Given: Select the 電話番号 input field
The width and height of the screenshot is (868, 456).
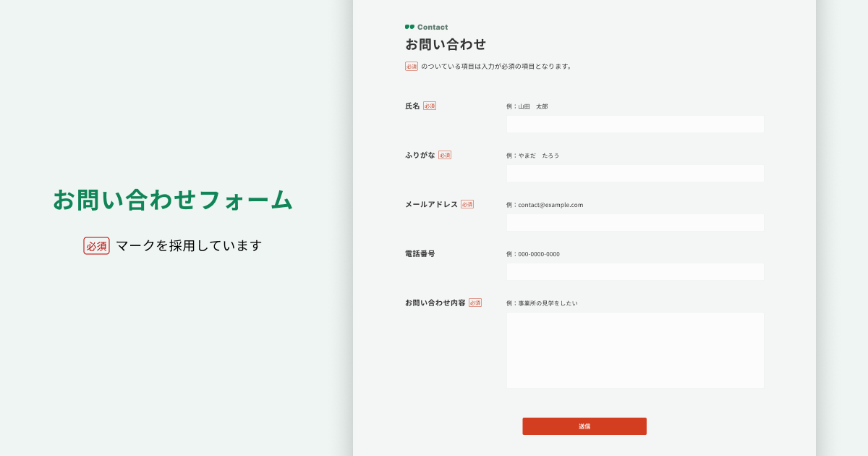Looking at the screenshot, I should point(635,271).
